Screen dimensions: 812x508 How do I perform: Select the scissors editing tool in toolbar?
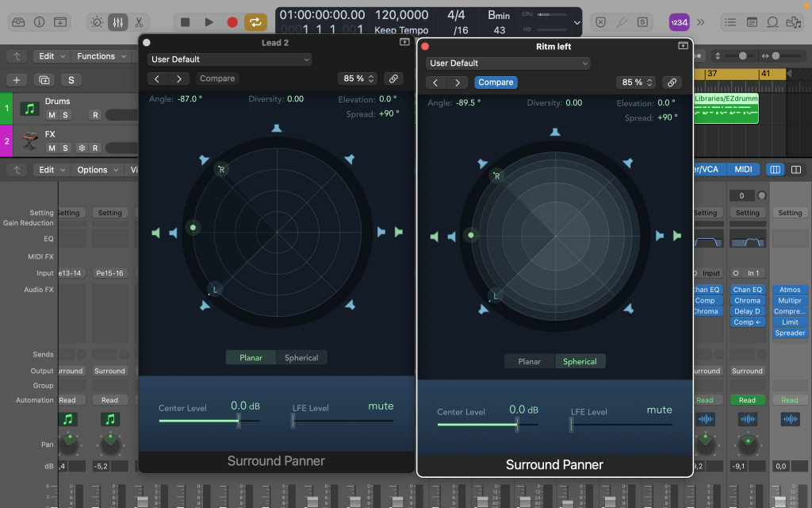click(x=139, y=22)
